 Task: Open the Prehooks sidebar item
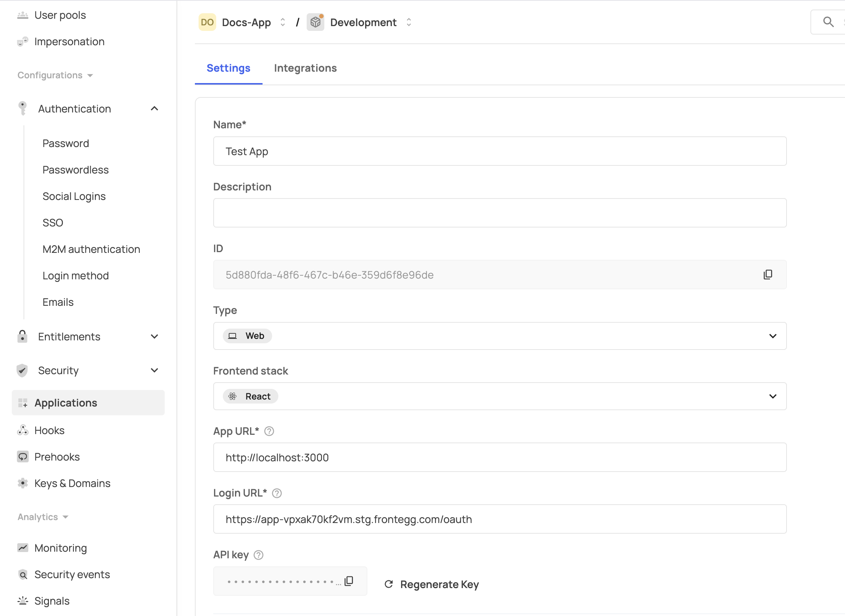pyautogui.click(x=57, y=457)
